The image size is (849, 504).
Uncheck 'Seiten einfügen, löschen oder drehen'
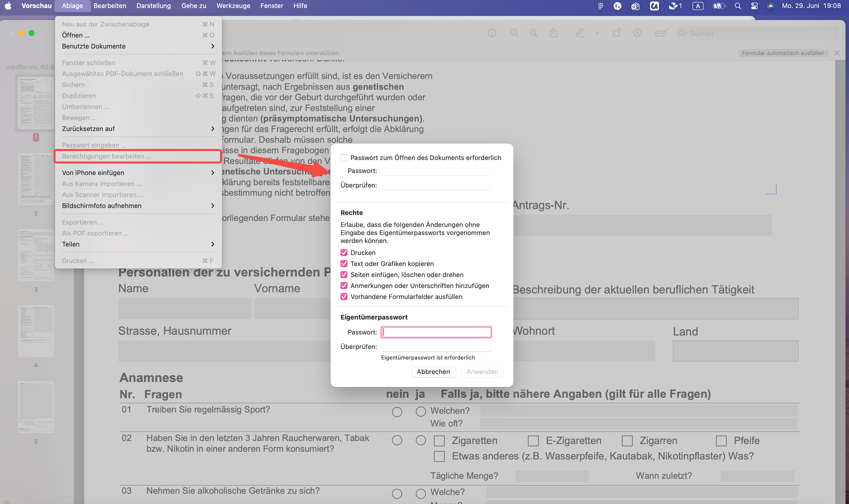coord(344,274)
